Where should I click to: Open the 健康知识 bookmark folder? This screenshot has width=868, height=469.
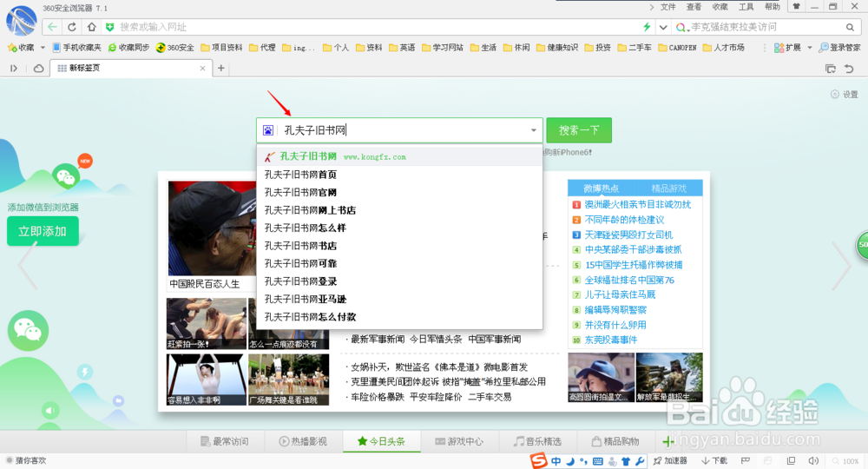pos(557,48)
